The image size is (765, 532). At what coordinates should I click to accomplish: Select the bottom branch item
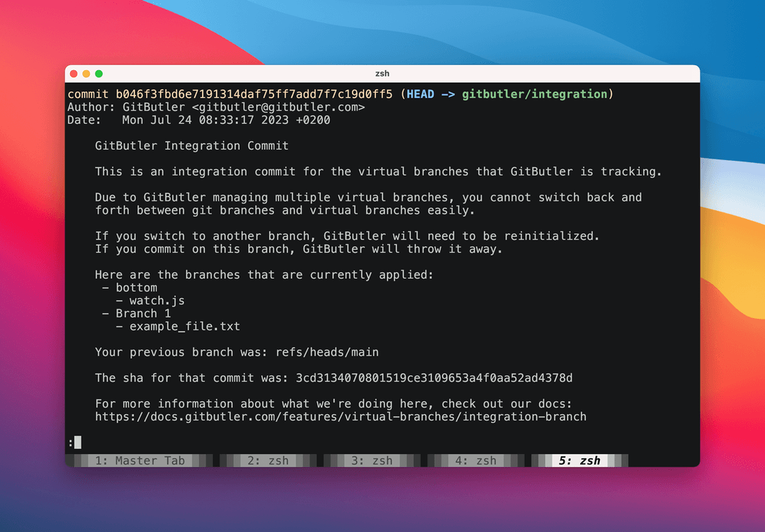(137, 287)
